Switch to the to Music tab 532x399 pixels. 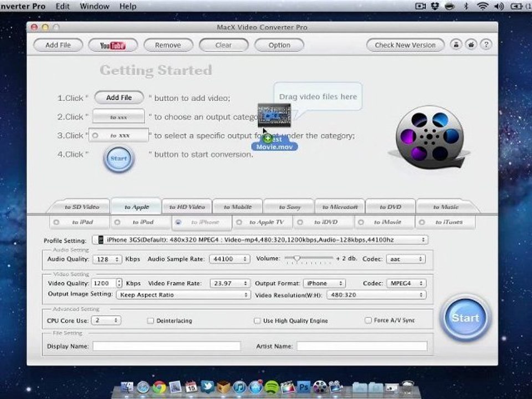[x=446, y=207]
